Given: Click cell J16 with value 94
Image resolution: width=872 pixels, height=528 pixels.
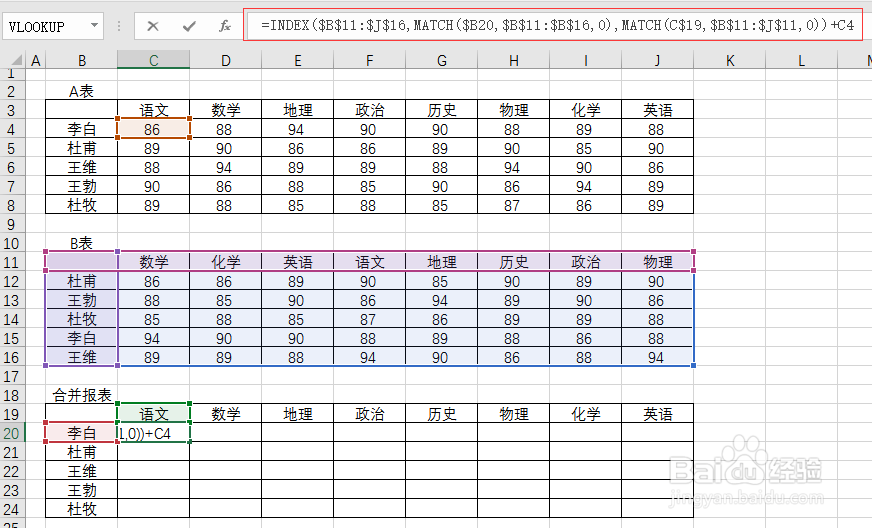Looking at the screenshot, I should pyautogui.click(x=657, y=357).
